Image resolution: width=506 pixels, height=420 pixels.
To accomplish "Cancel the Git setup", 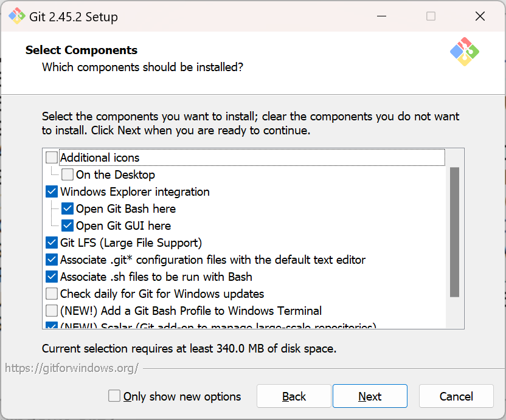I will 456,396.
